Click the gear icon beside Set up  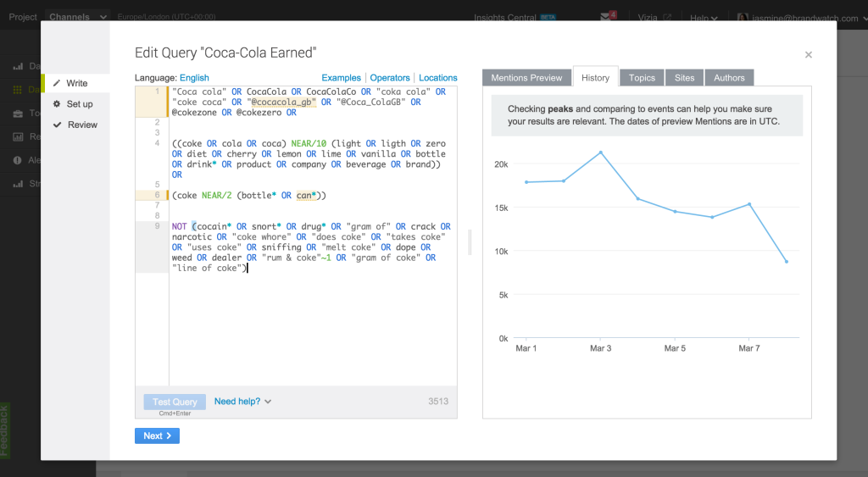point(57,104)
